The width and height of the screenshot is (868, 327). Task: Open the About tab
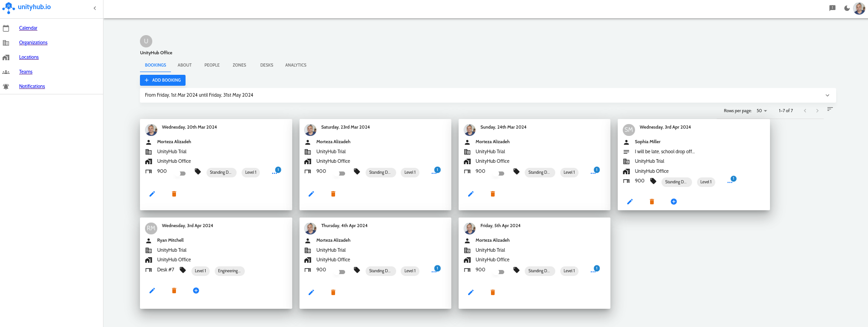click(185, 65)
